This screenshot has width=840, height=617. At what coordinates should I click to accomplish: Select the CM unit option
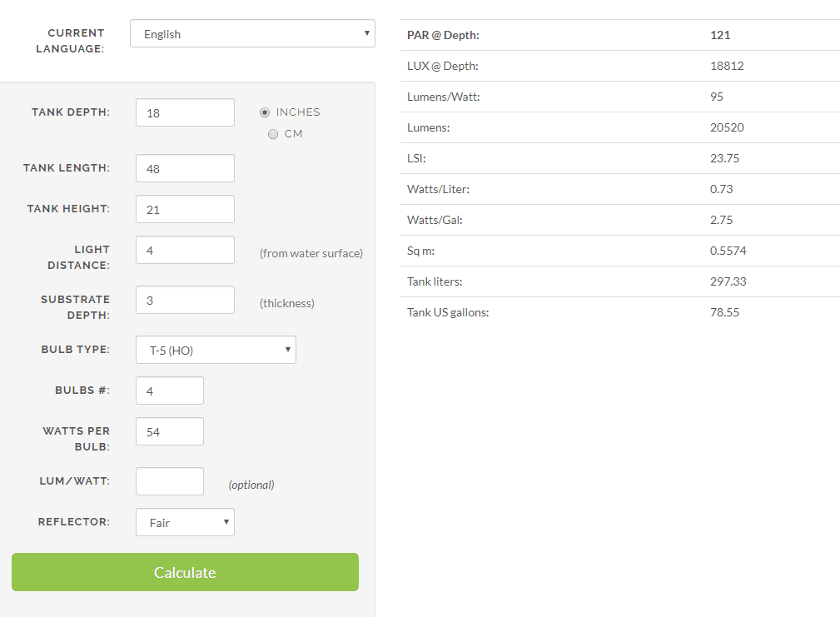coord(273,134)
